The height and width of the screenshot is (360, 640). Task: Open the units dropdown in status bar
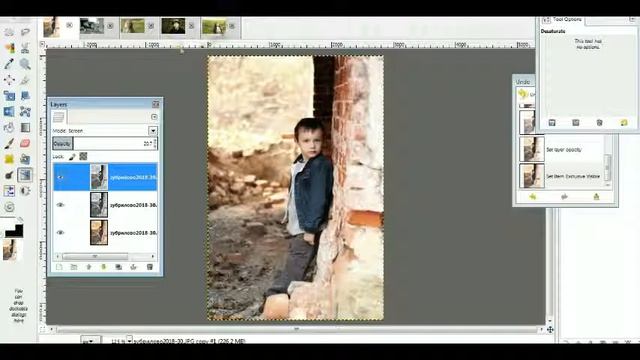click(90, 340)
